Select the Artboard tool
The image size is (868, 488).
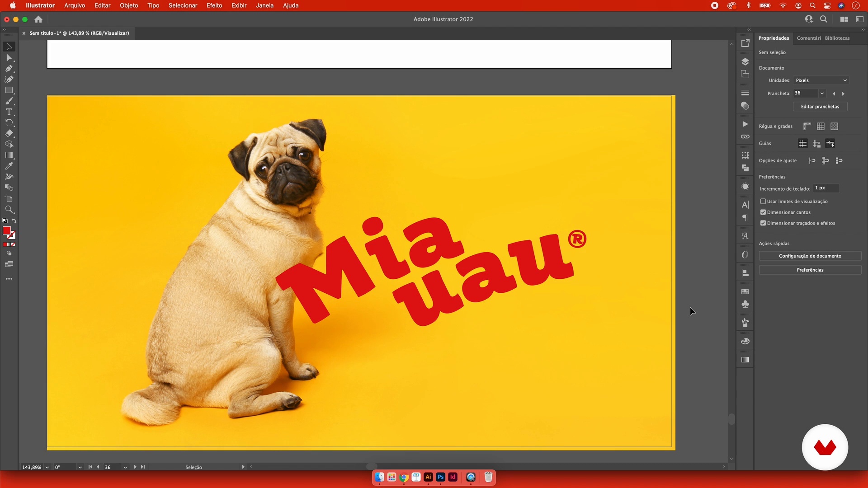tap(9, 199)
